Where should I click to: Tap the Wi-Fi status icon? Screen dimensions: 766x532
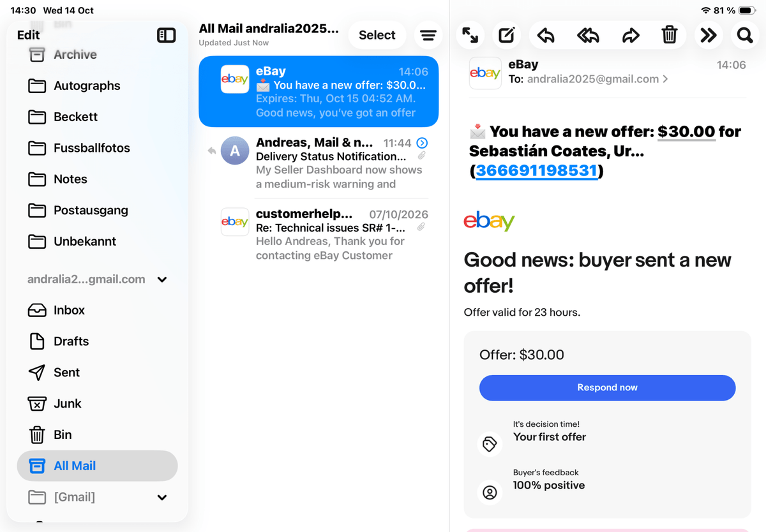(705, 10)
